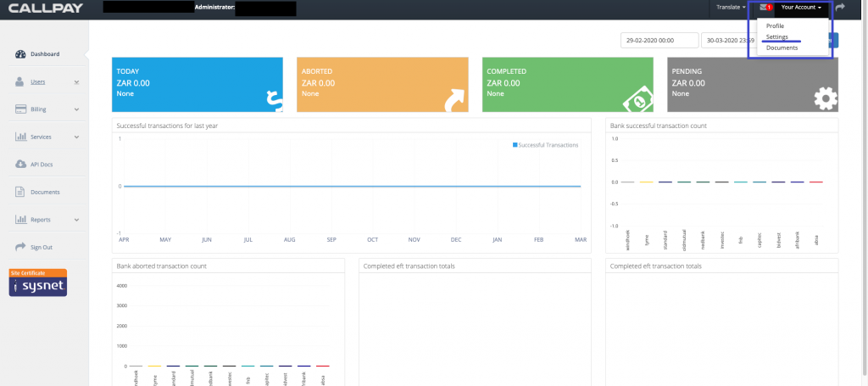The height and width of the screenshot is (386, 868).
Task: Choose Profile in the account menu
Action: (x=775, y=25)
